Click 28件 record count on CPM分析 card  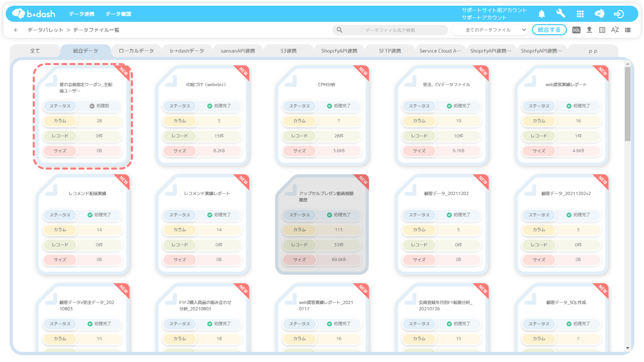point(339,136)
